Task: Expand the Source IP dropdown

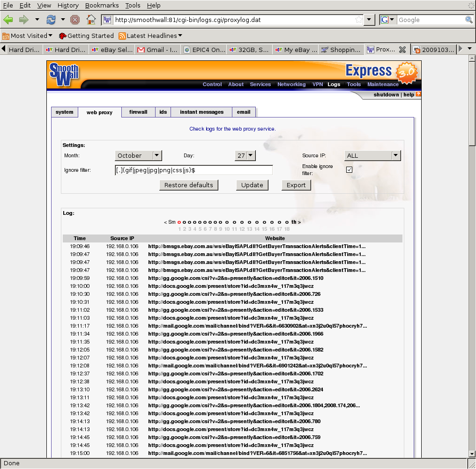Action: coord(372,155)
